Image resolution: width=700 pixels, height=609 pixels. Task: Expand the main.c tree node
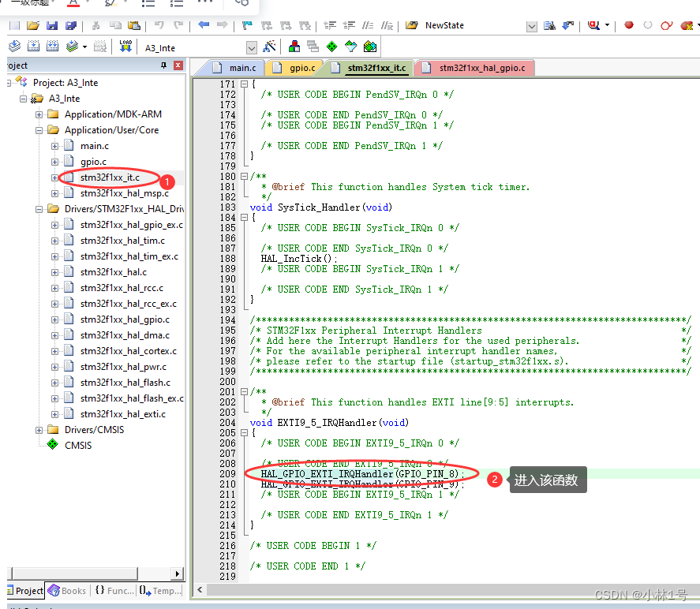(x=54, y=147)
